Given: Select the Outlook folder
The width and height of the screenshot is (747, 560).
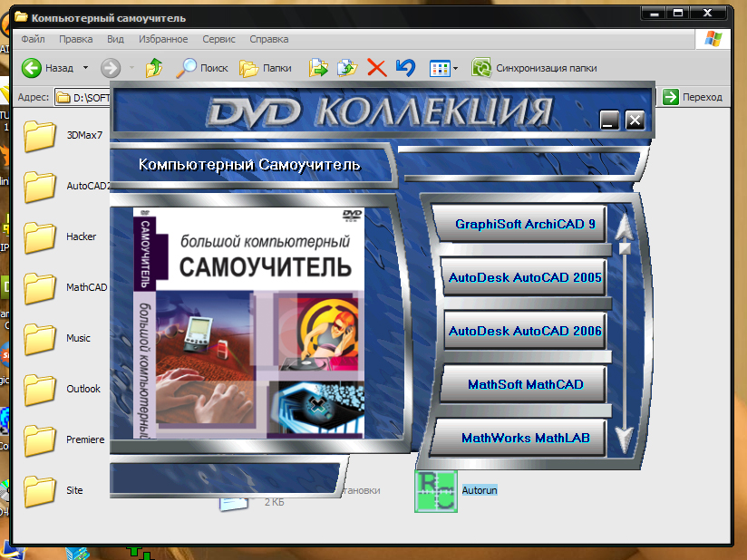Looking at the screenshot, I should (x=62, y=390).
